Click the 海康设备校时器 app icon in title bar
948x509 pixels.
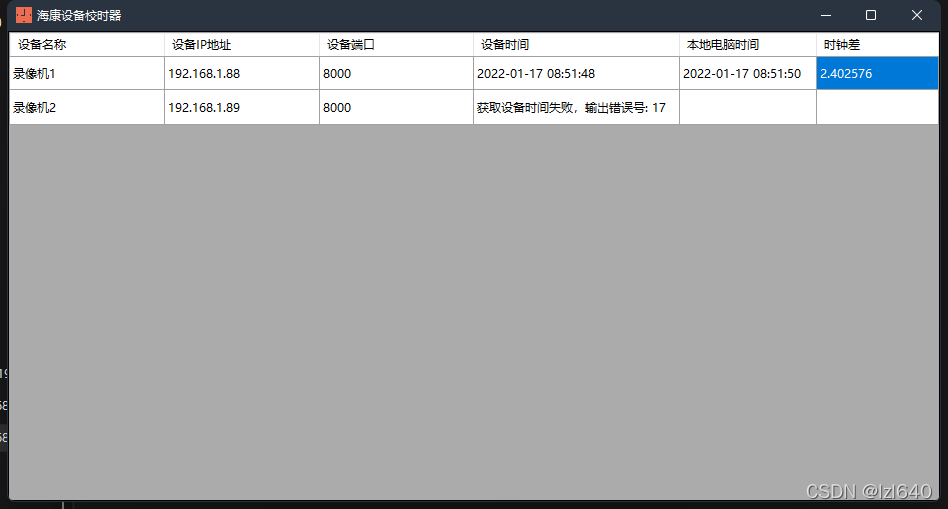tap(24, 15)
